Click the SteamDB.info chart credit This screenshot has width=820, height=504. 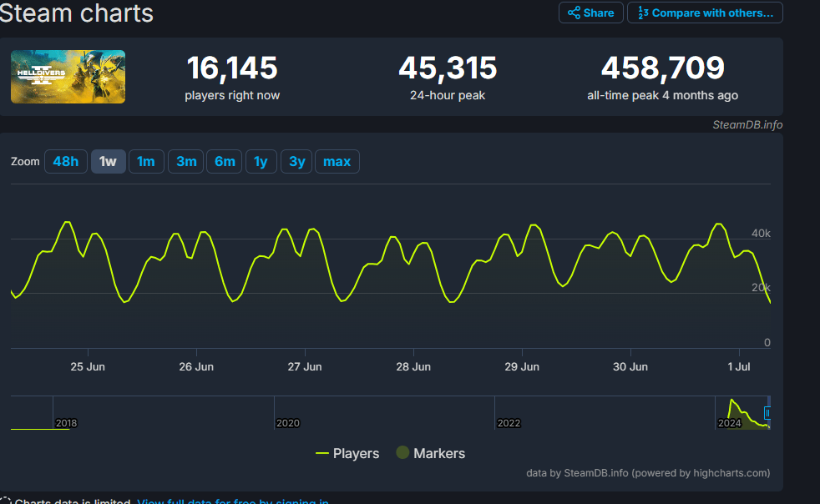747,124
